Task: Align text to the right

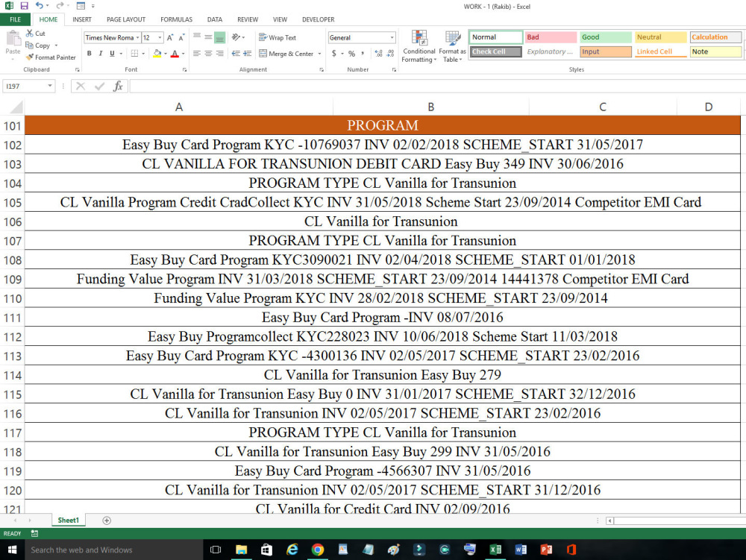Action: [x=220, y=54]
